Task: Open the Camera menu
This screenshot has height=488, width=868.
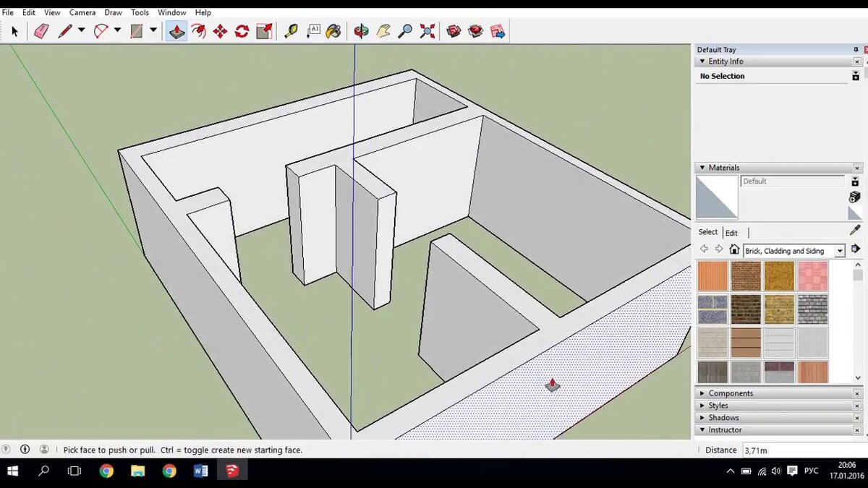Action: click(x=82, y=12)
